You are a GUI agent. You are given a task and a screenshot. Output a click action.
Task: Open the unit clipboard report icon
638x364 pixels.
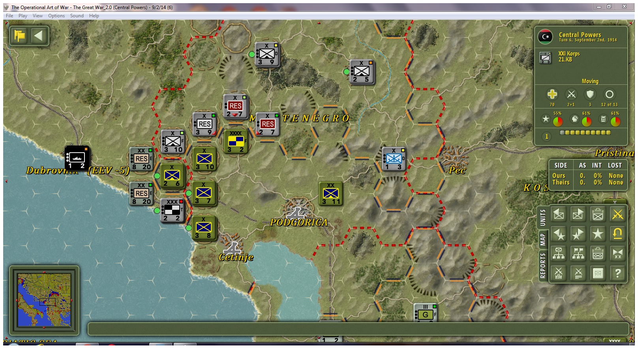598,214
